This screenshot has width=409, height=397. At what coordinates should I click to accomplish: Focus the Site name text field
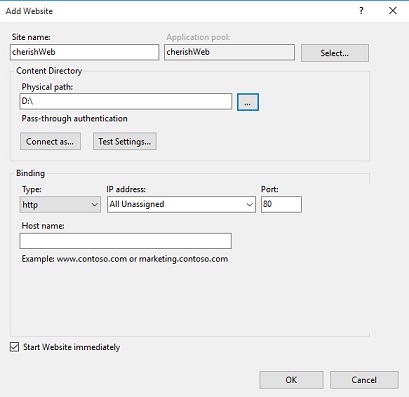[x=84, y=52]
